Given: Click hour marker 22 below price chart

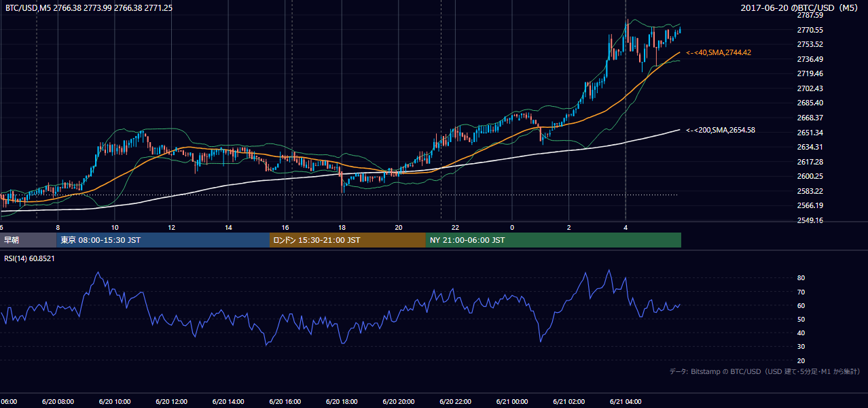Looking at the screenshot, I should coord(455,228).
